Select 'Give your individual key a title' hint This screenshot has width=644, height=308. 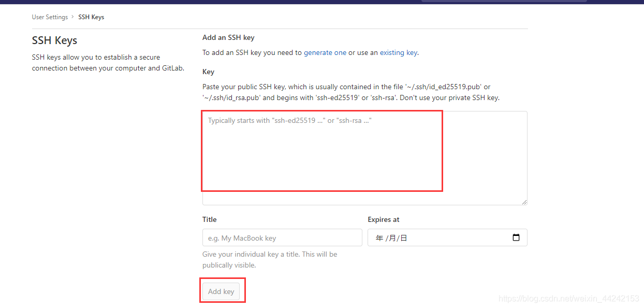[270, 260]
